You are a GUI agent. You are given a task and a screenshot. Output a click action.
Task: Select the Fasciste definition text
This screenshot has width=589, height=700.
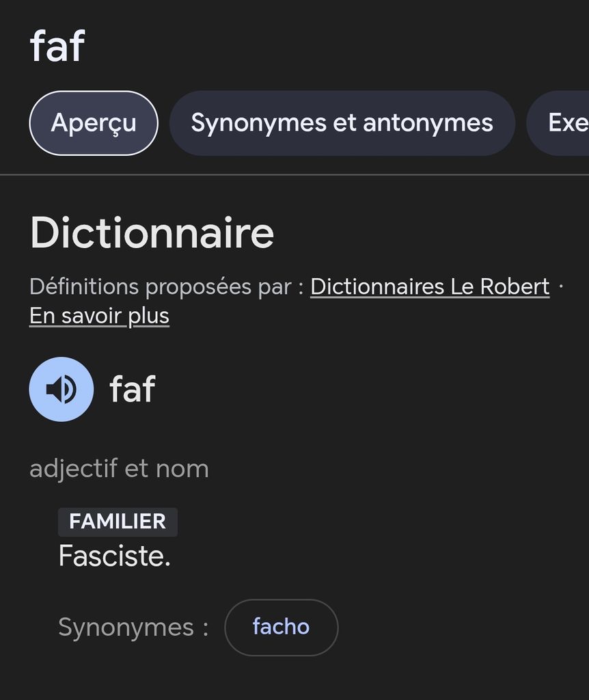pyautogui.click(x=114, y=556)
